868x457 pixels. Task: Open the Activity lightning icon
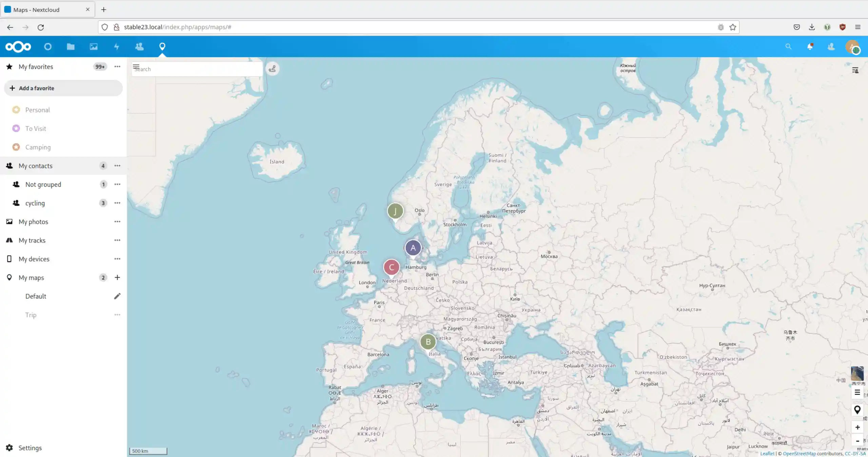pos(116,46)
